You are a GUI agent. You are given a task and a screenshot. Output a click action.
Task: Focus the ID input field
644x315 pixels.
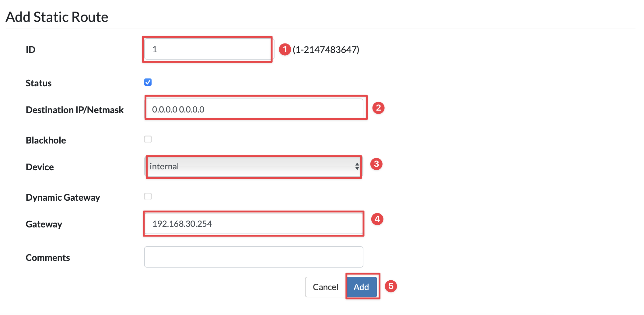[x=209, y=49]
